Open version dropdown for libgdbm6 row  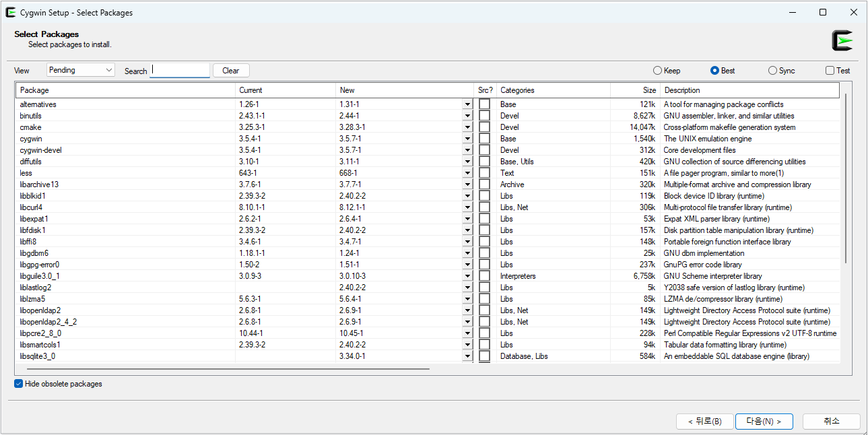(467, 253)
